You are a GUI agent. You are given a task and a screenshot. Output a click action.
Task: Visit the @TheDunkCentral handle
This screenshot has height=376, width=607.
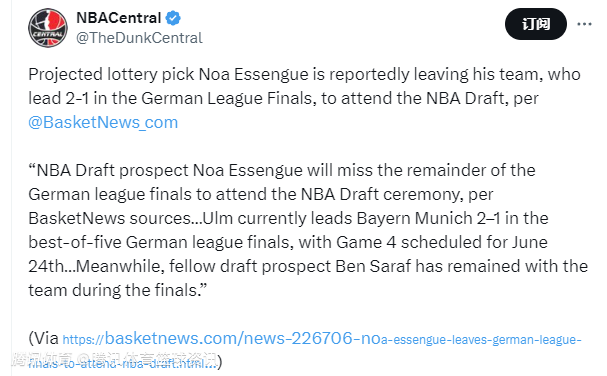click(139, 38)
